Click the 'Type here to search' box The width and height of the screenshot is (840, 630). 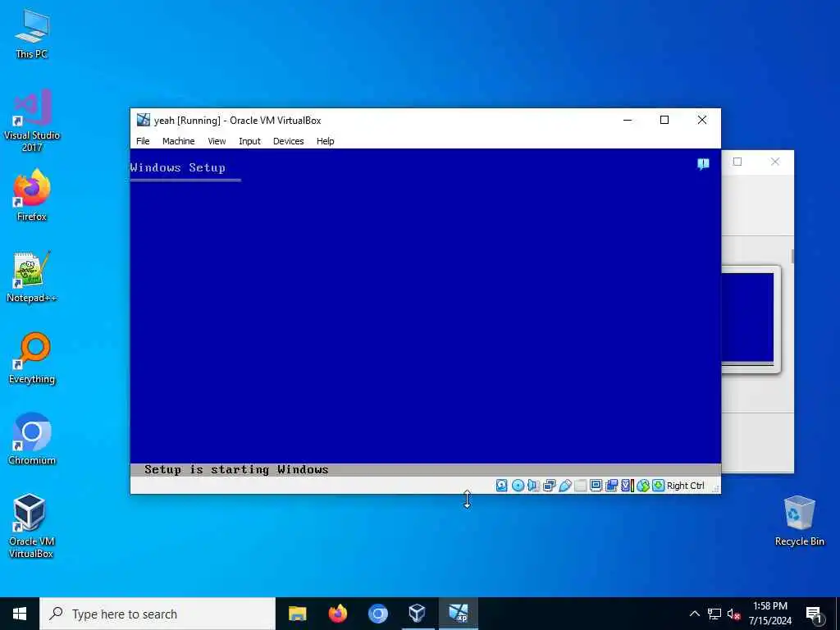(157, 614)
